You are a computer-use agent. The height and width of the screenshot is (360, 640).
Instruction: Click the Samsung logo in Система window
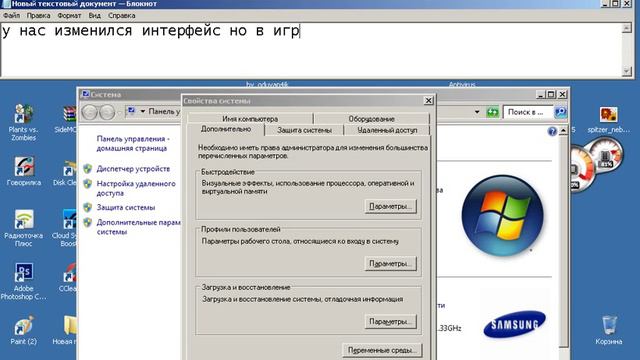(514, 324)
